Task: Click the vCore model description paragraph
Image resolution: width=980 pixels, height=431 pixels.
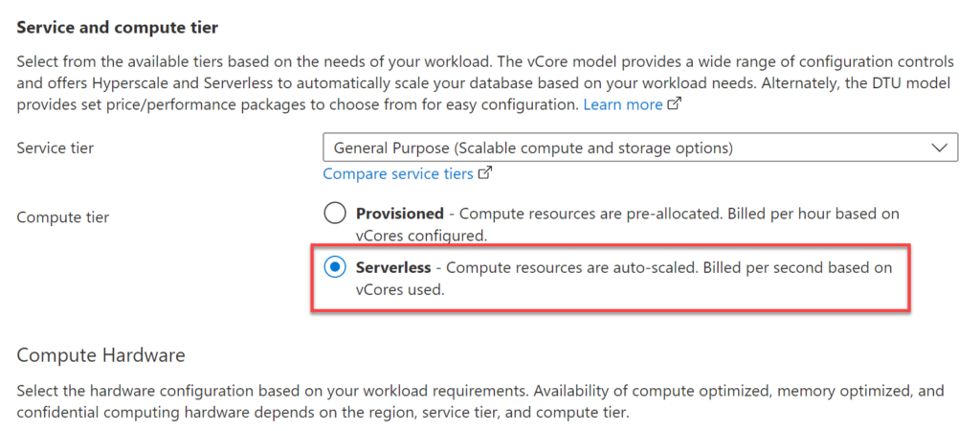Action: pyautogui.click(x=479, y=81)
